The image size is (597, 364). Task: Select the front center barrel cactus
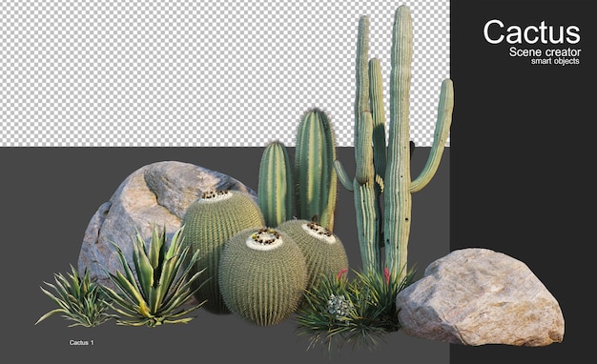coord(262,277)
